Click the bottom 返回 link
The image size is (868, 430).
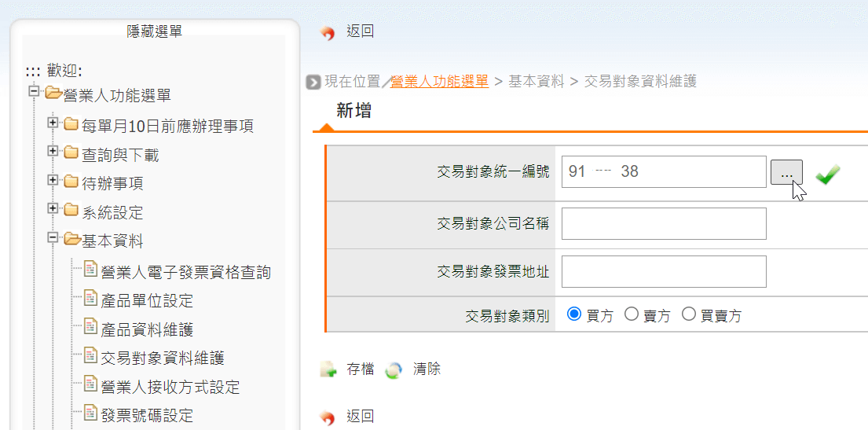361,416
